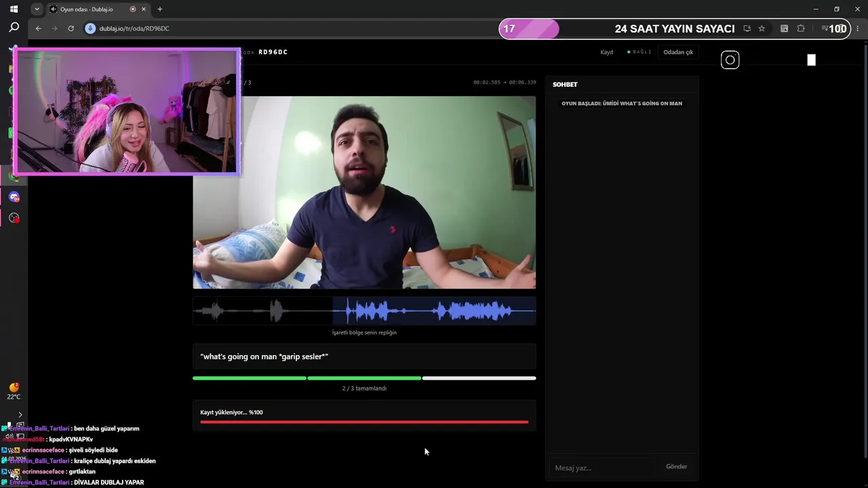Click the second green progress segment
The height and width of the screenshot is (488, 868).
364,378
